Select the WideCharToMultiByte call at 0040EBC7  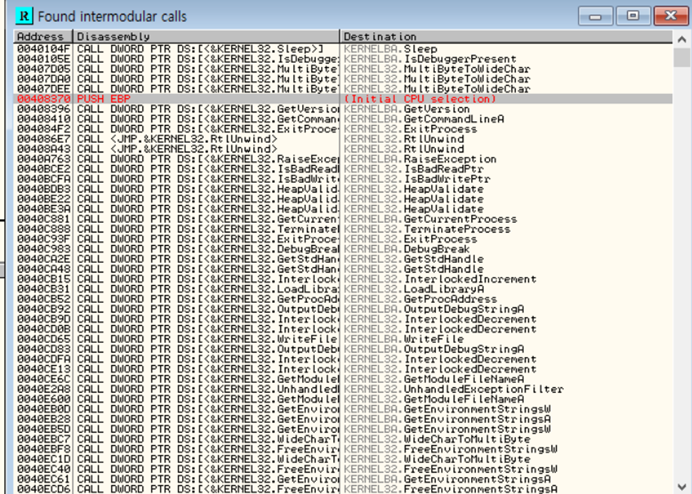343,439
